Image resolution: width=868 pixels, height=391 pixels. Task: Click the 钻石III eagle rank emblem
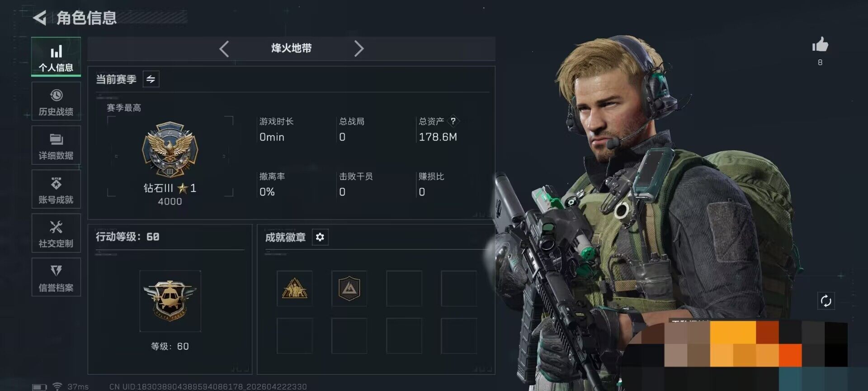click(x=170, y=149)
